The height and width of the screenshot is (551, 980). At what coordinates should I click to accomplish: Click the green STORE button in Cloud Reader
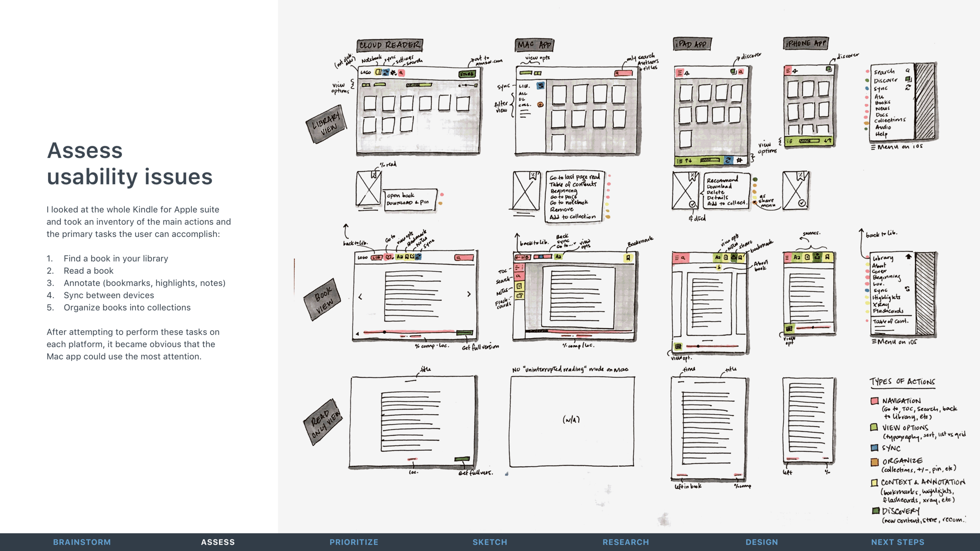(467, 74)
